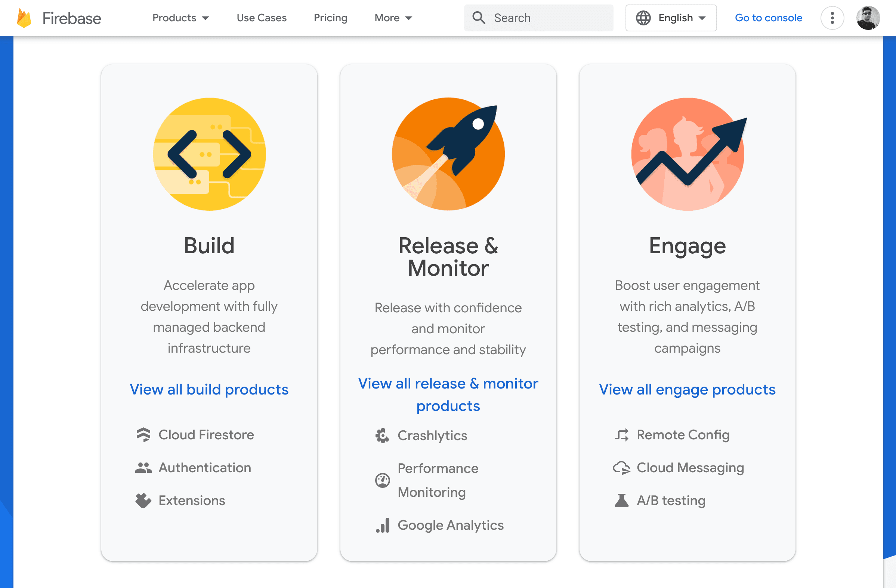This screenshot has height=588, width=896.
Task: Click Go to console
Action: pyautogui.click(x=768, y=18)
